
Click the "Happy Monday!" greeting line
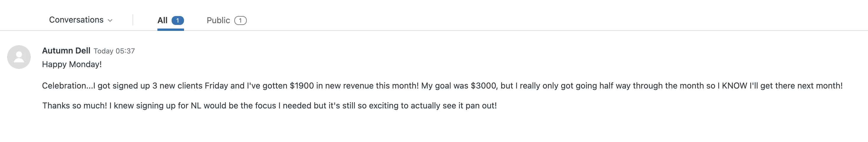click(x=72, y=64)
